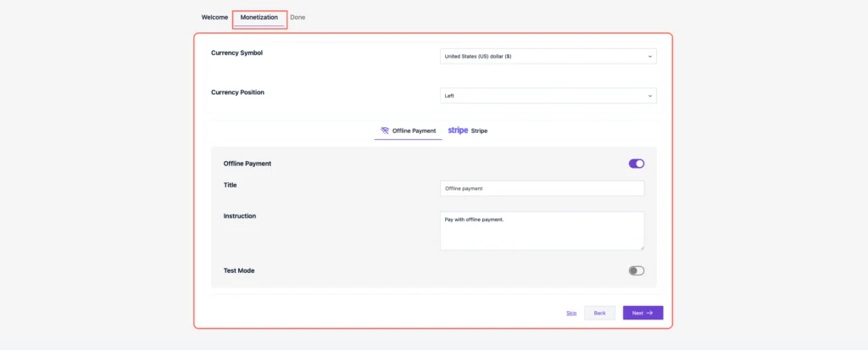Click the Currency Position label
868x350 pixels.
click(237, 92)
